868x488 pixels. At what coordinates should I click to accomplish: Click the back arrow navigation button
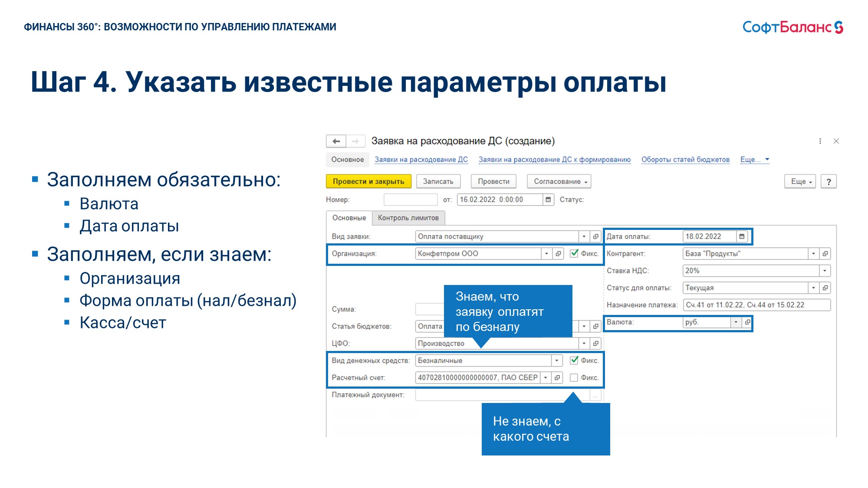tap(336, 141)
